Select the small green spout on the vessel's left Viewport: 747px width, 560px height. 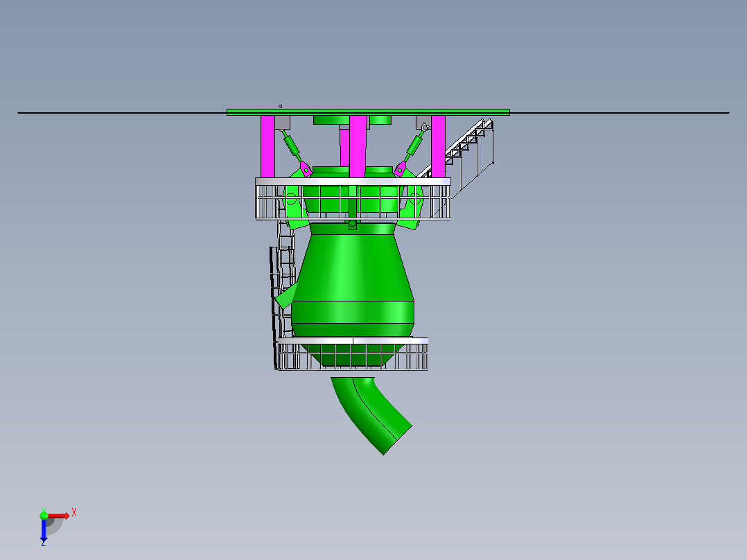pyautogui.click(x=285, y=297)
